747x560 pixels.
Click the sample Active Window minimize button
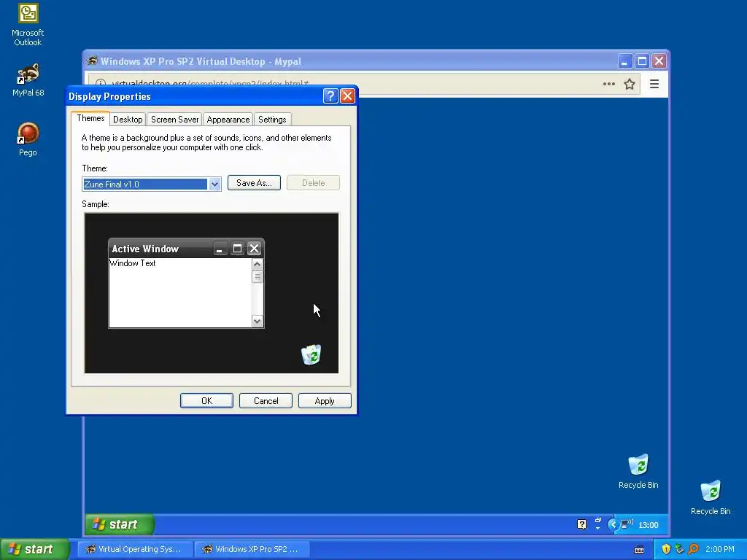pos(220,249)
